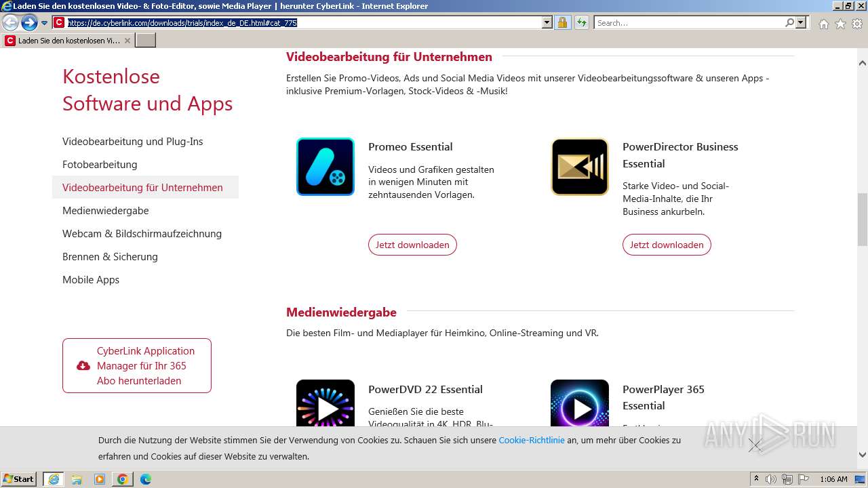Show hidden tray icons arrow
The height and width of the screenshot is (488, 868).
756,479
